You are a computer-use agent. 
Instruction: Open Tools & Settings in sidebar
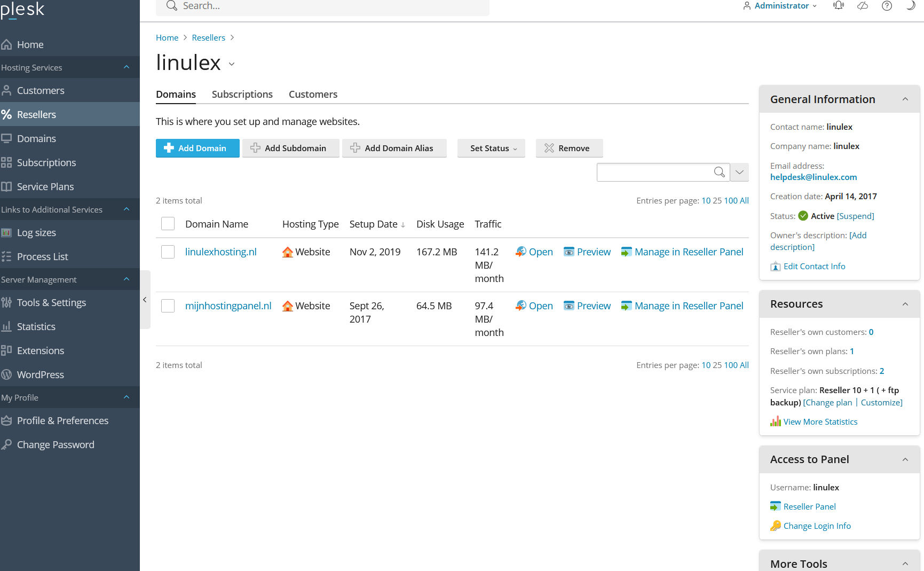[x=51, y=302]
